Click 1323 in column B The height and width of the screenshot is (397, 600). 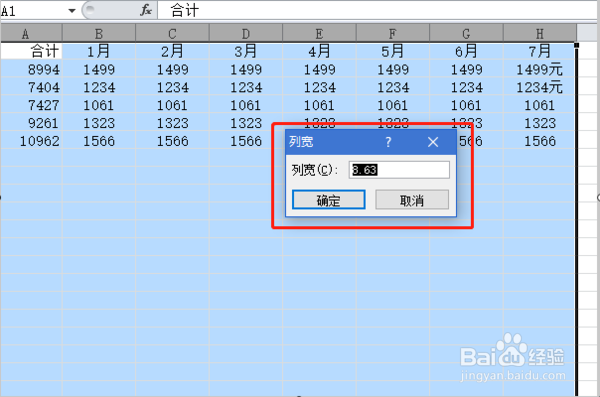99,123
